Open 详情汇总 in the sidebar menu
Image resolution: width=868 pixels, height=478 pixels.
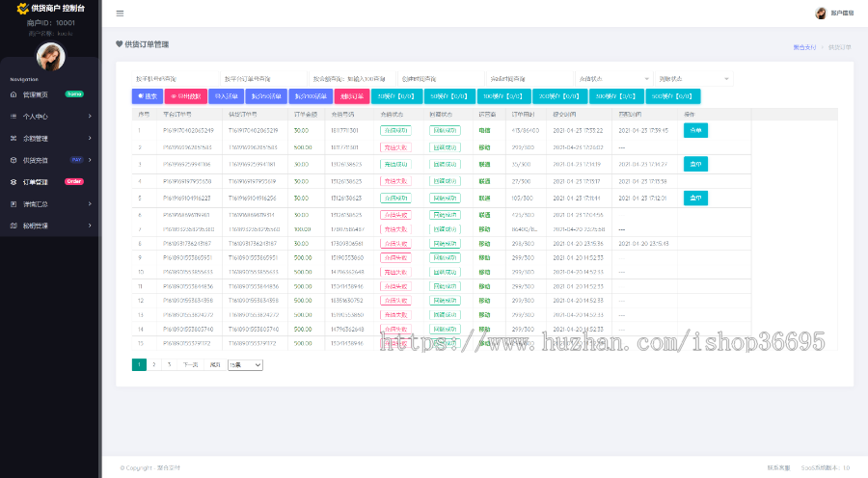pos(36,204)
